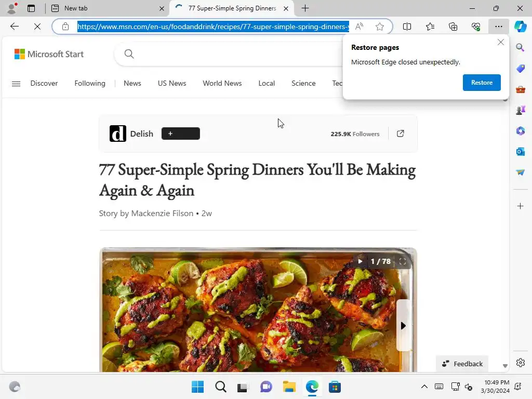Open Read aloud icon in address bar
This screenshot has height=399, width=532.
point(359,26)
